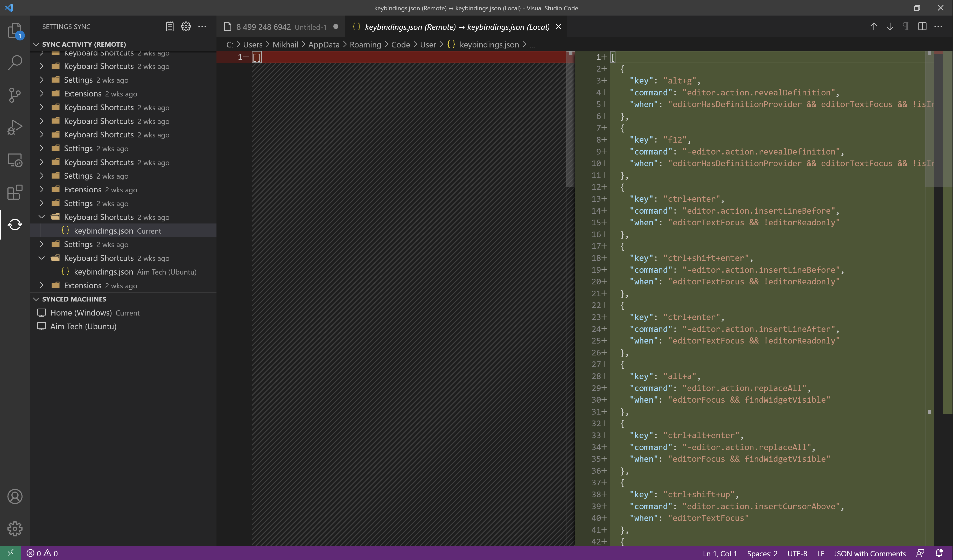The height and width of the screenshot is (560, 953).
Task: Go to next change arrow
Action: (x=890, y=26)
